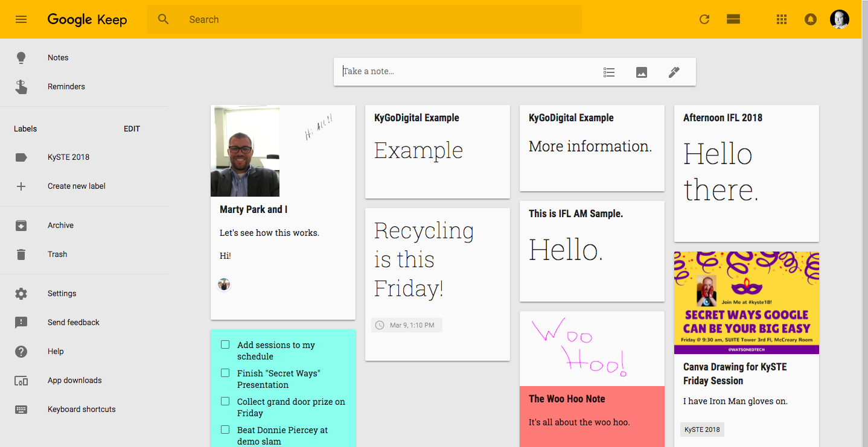Viewport: 868px width, 447px height.
Task: Open the account profile avatar
Action: click(840, 19)
